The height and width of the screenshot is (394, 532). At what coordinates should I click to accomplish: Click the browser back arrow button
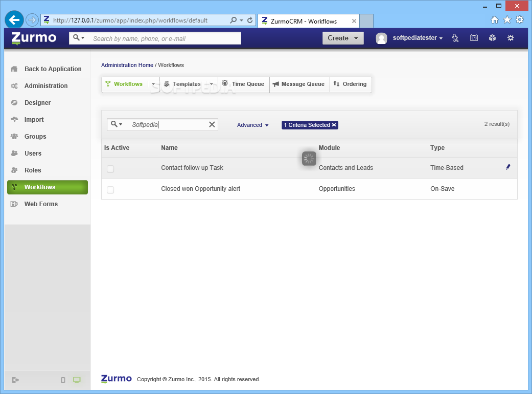(14, 20)
